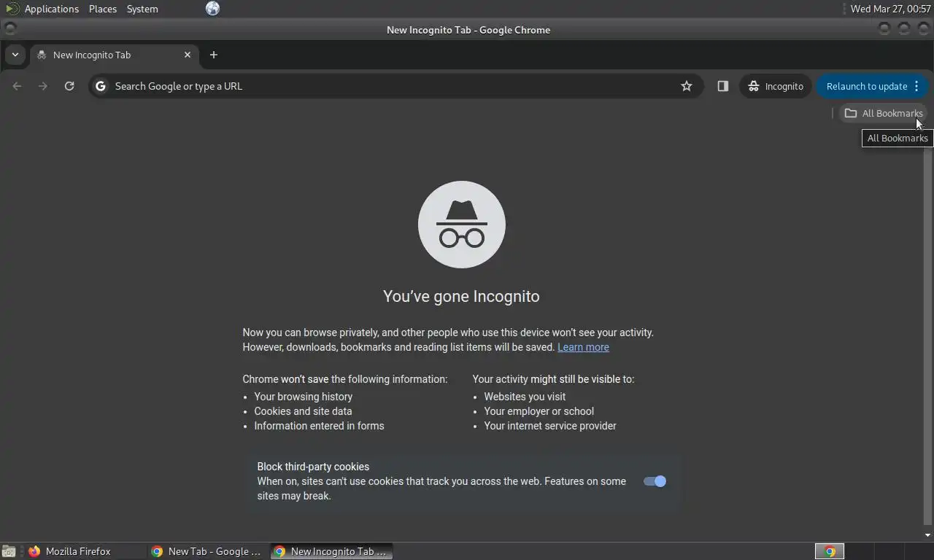The image size is (934, 560).
Task: Select the New Incognito Tab tab
Action: pyautogui.click(x=114, y=55)
